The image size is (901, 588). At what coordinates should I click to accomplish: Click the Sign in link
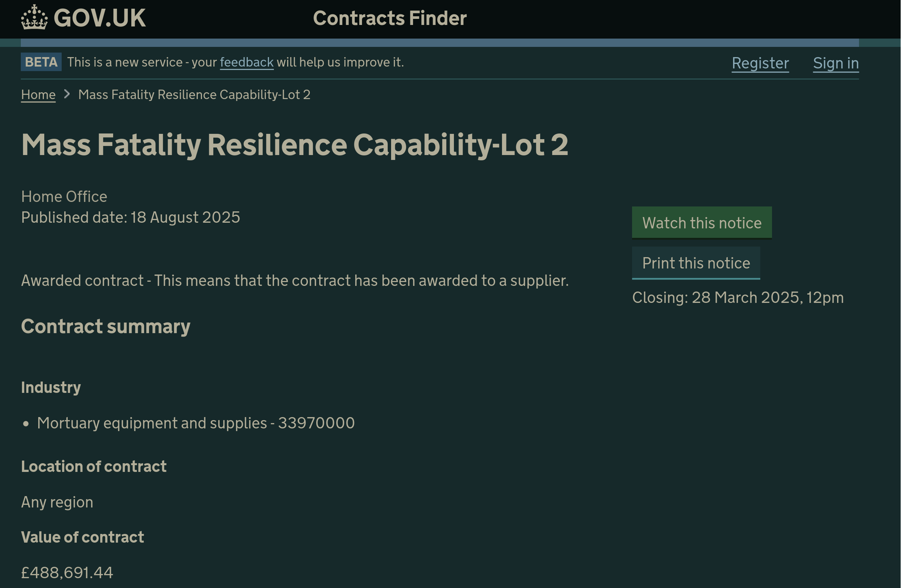[x=836, y=63]
